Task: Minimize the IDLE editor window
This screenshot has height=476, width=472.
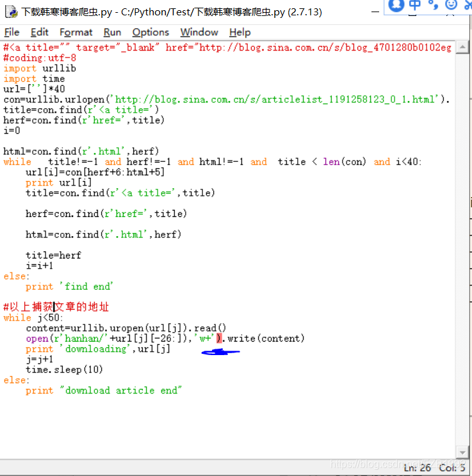Action: point(375,12)
